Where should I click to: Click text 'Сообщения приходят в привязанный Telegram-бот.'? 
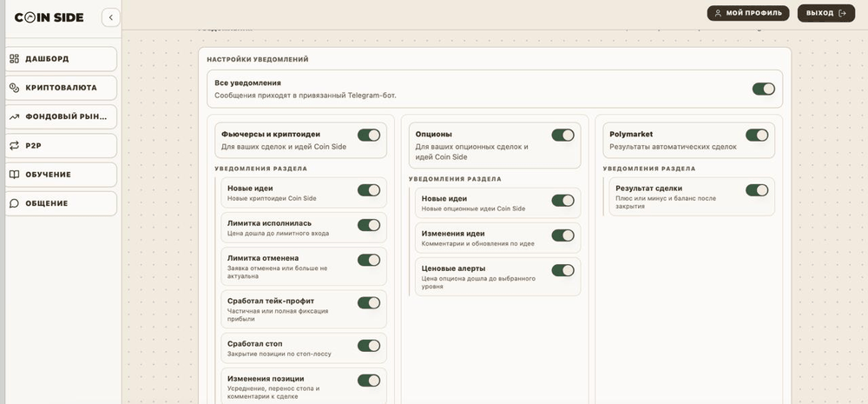[x=306, y=96]
